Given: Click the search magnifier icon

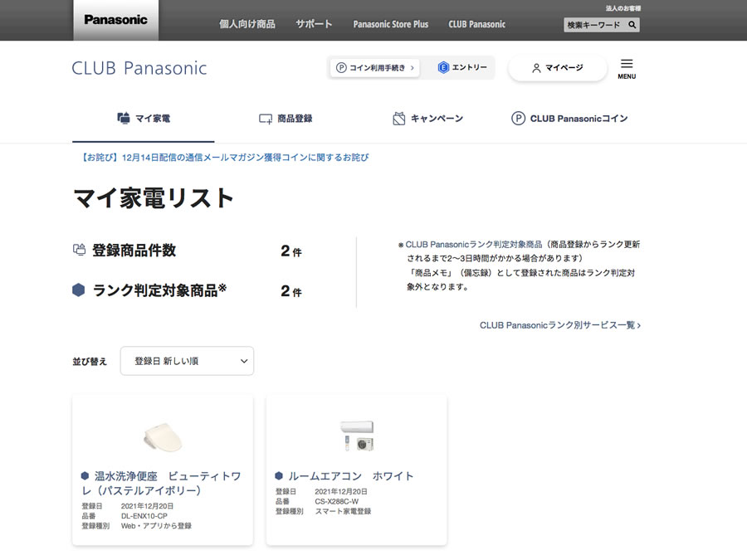Looking at the screenshot, I should (x=632, y=25).
